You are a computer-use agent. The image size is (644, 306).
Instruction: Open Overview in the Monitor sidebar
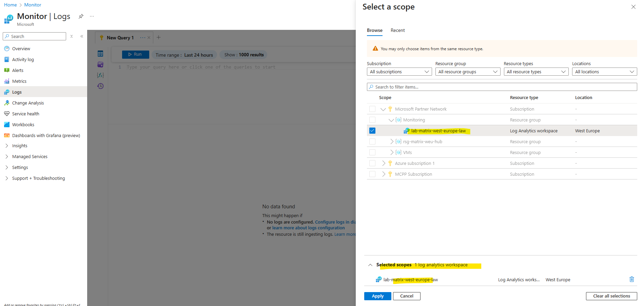(x=21, y=49)
